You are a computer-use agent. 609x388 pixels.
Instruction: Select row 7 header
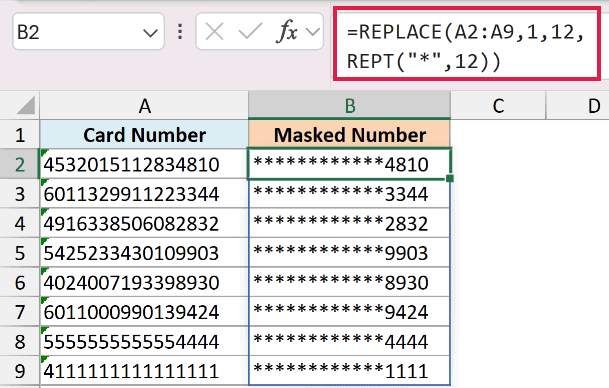(20, 312)
